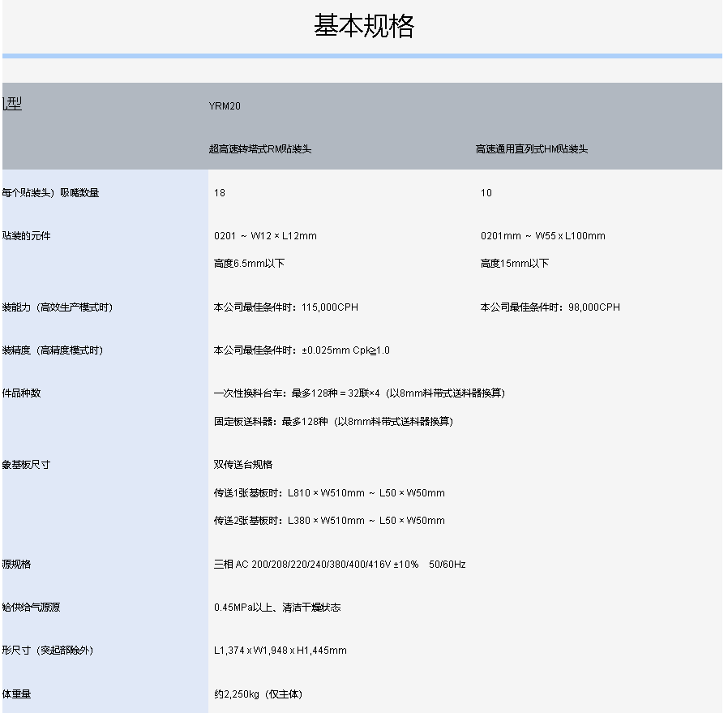Click the 贴装的元件 row label
The image size is (728, 713).
[x=27, y=236]
